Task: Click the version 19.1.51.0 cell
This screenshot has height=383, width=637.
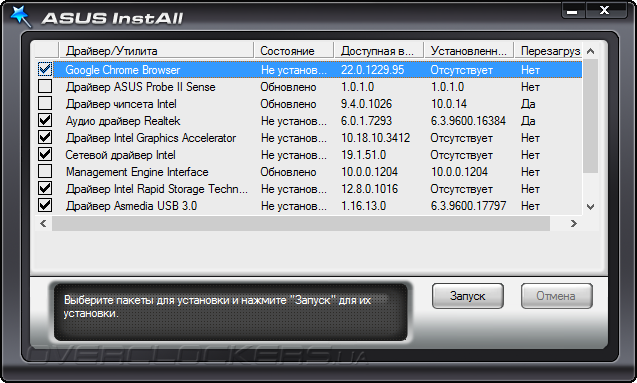Action: (x=364, y=155)
